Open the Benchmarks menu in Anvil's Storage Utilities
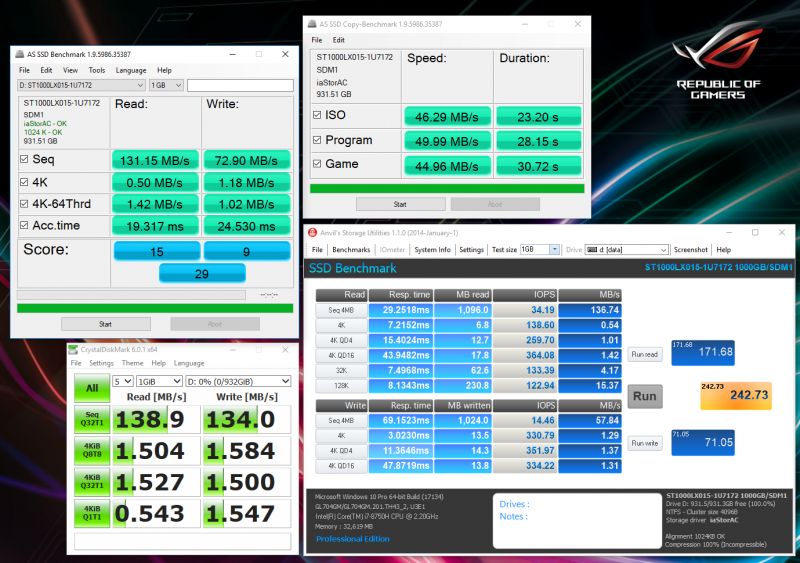800x563 pixels. (351, 250)
